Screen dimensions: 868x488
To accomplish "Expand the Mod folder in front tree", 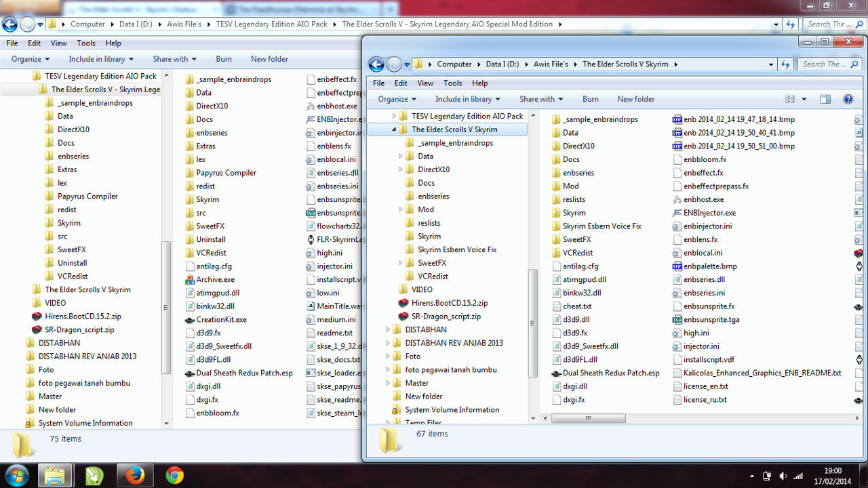I will (401, 210).
